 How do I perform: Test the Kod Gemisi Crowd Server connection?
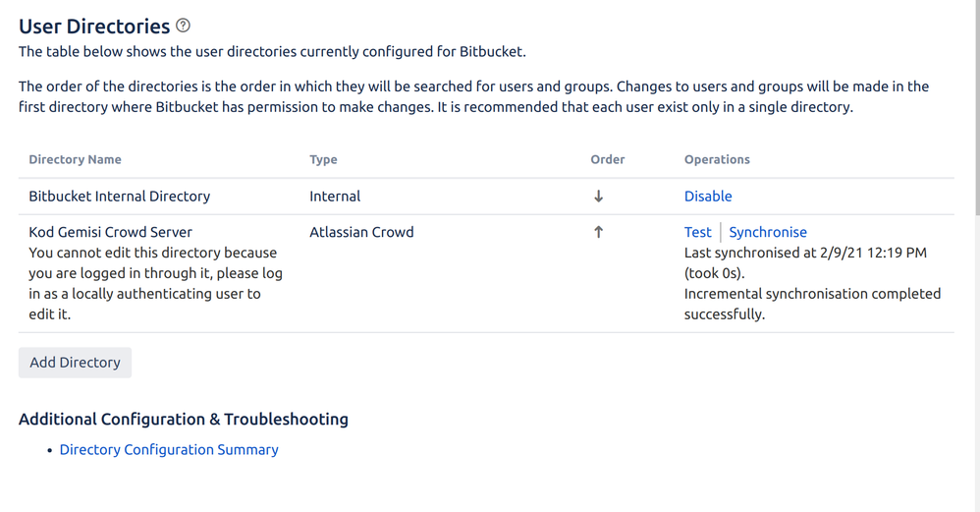697,232
